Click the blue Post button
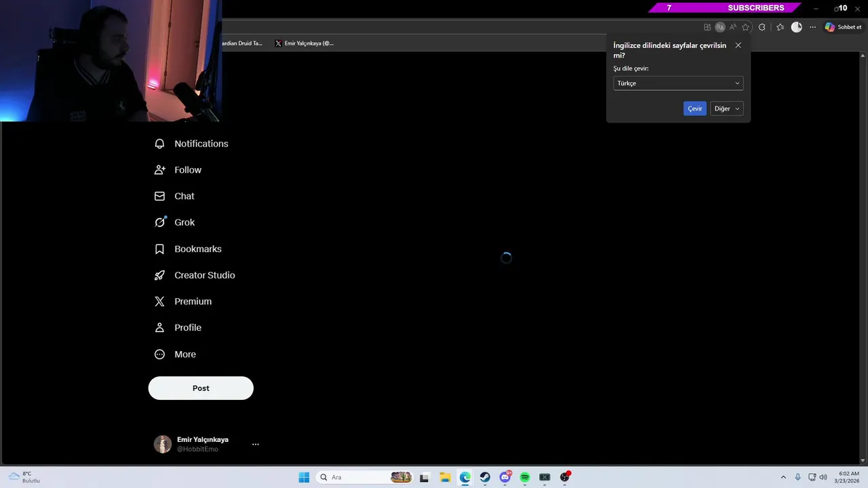 coord(201,388)
